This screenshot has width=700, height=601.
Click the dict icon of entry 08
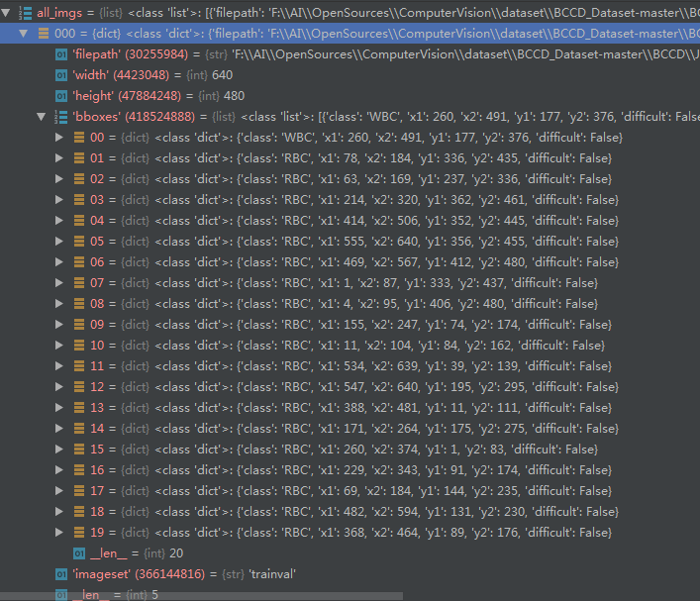(79, 304)
